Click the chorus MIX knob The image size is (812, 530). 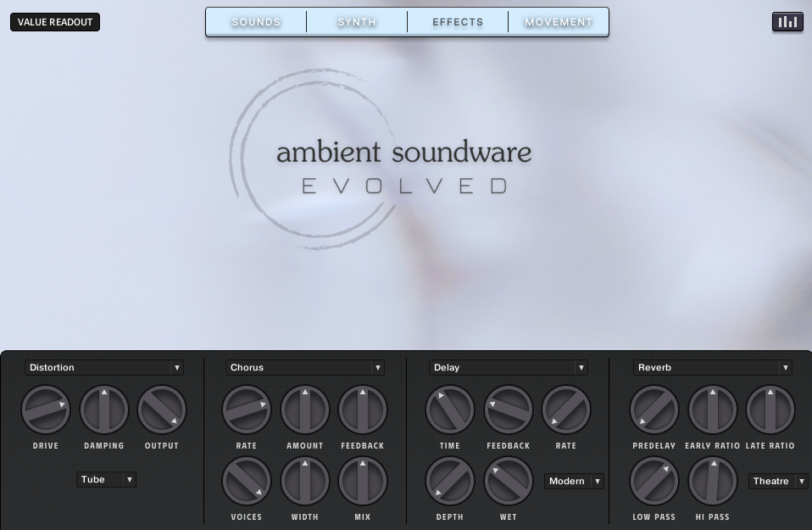point(363,482)
